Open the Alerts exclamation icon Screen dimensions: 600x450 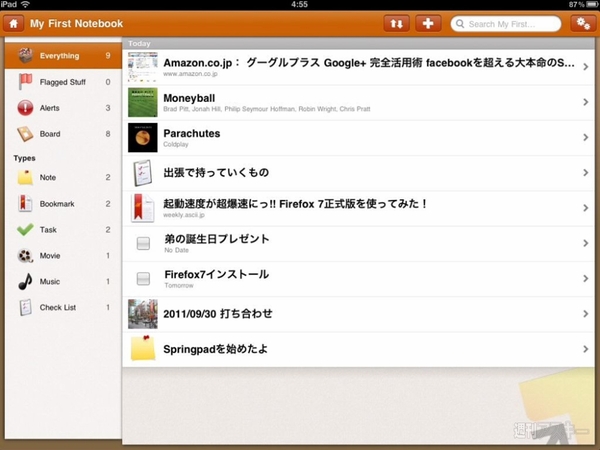[25, 108]
